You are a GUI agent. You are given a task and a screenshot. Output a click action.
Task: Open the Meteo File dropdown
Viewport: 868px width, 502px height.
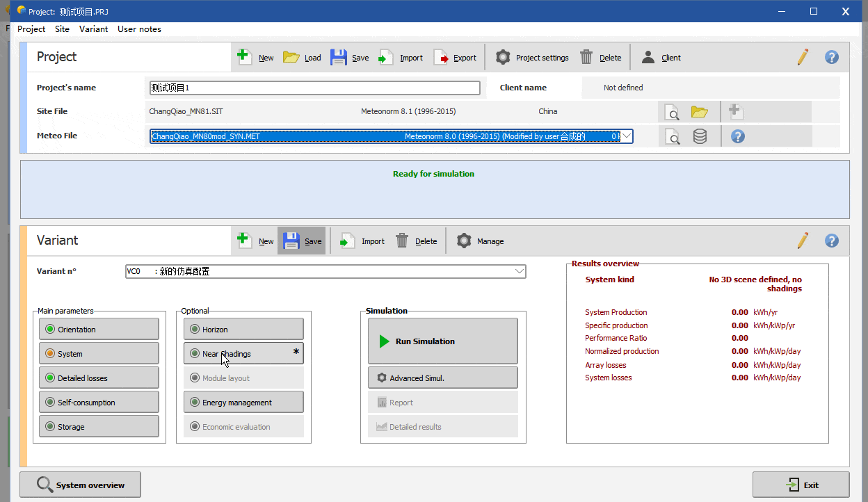(x=626, y=136)
